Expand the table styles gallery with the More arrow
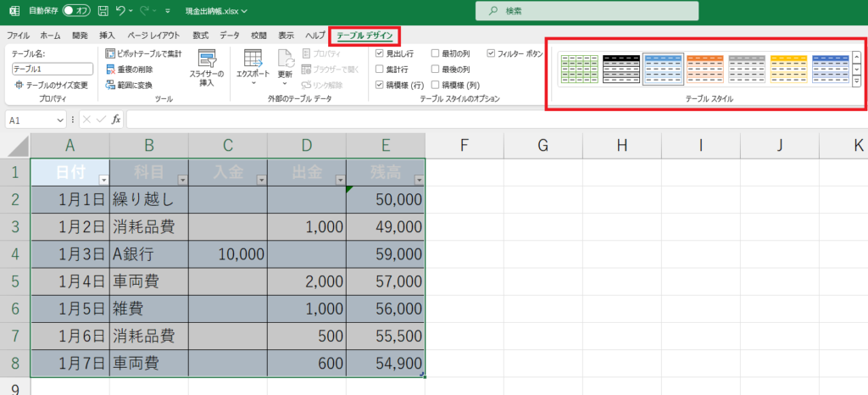Screen dimensions: 868x395 [856, 81]
